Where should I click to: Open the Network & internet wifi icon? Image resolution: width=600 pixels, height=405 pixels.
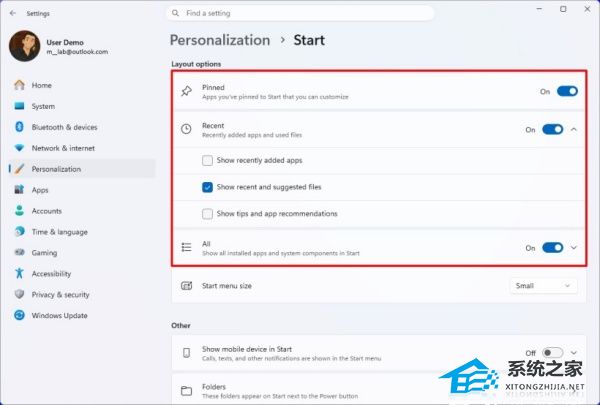(19, 148)
